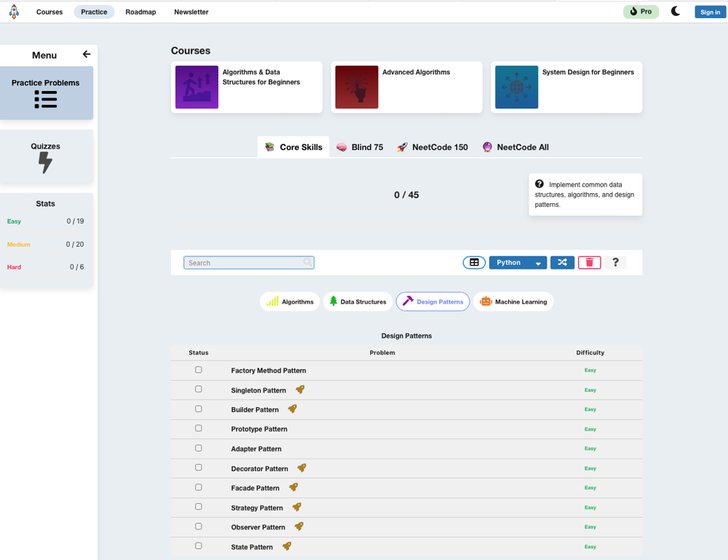Switch to the Blind 75 tab
The width and height of the screenshot is (728, 560).
pos(360,147)
